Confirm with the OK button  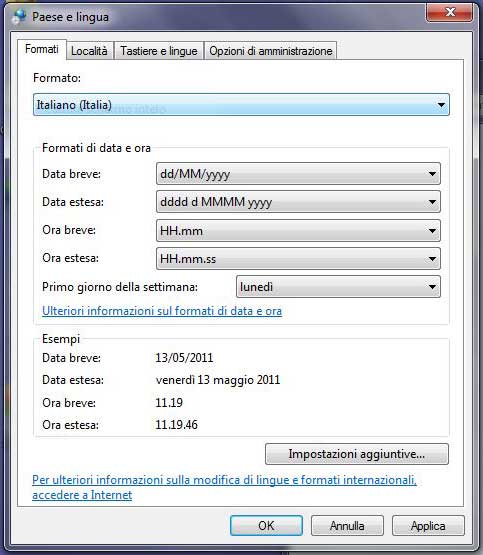click(266, 526)
